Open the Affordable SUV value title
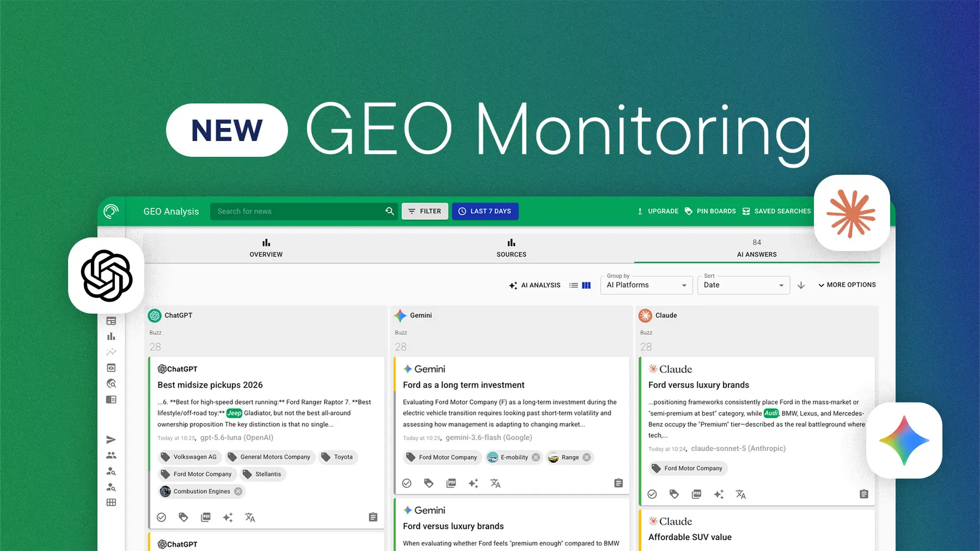The width and height of the screenshot is (980, 551). tap(690, 537)
